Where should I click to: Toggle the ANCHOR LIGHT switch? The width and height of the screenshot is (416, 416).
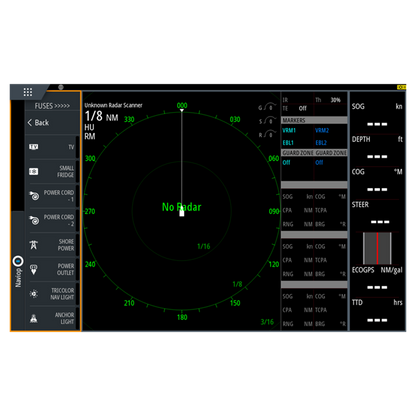coord(77,318)
